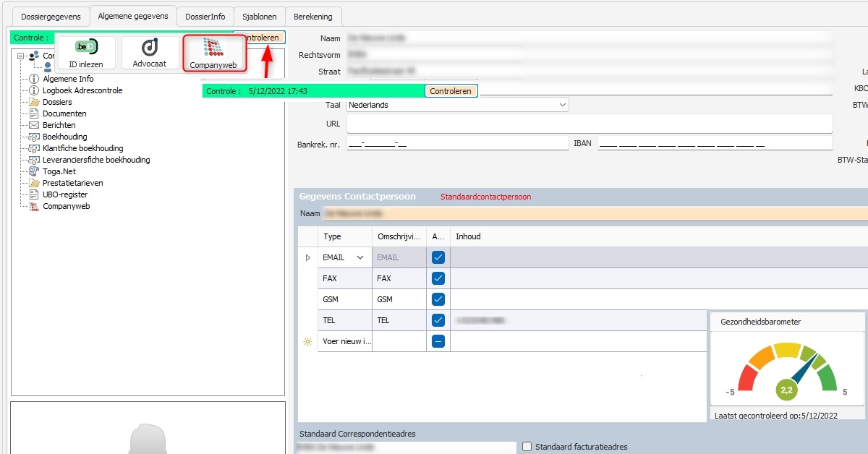Open the DossierInfo tab
The image size is (868, 454).
click(205, 17)
